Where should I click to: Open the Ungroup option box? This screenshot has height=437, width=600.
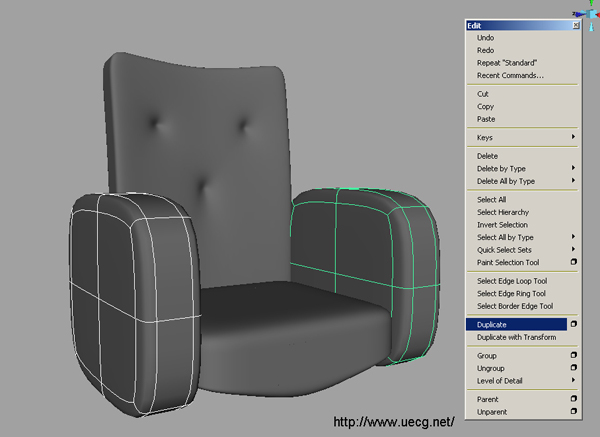(x=574, y=367)
